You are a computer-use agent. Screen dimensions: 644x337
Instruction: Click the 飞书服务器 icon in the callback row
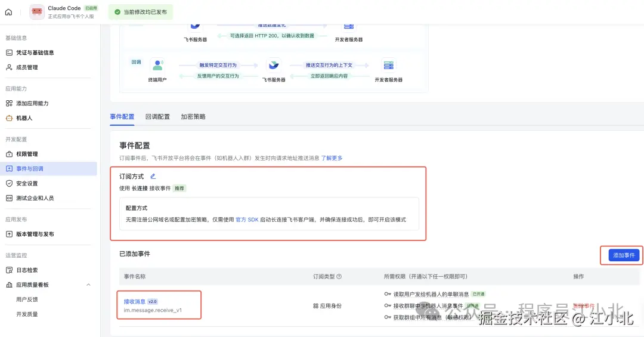tap(274, 66)
